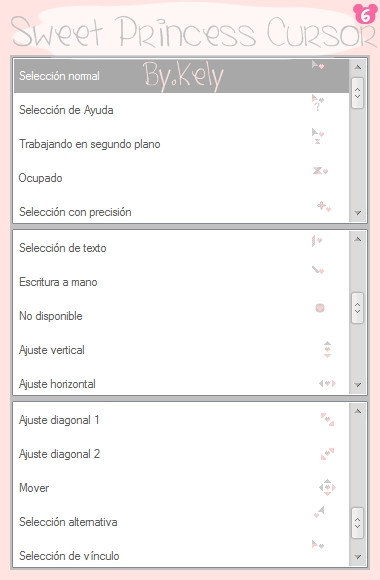Click the third list's scroll down arrow
This screenshot has height=580, width=380.
(x=357, y=557)
